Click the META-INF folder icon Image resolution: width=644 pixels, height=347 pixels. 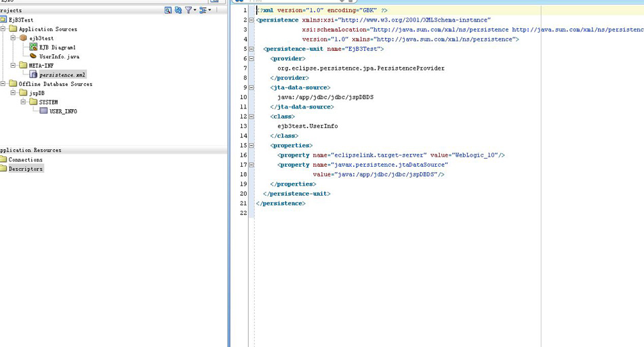24,65
